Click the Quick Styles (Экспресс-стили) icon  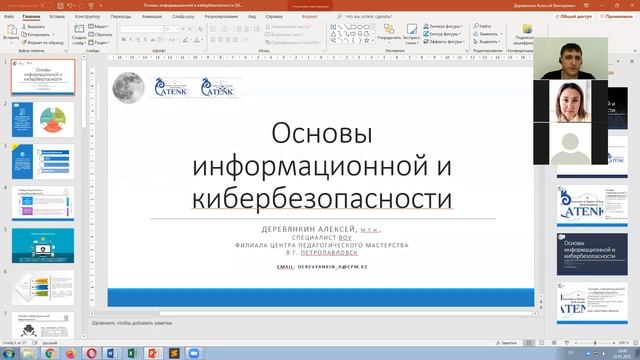pos(411,29)
